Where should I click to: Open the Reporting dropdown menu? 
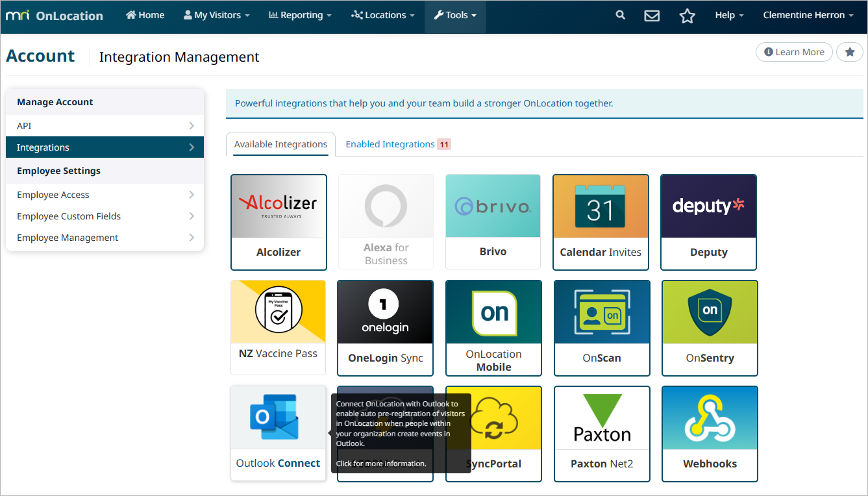300,15
